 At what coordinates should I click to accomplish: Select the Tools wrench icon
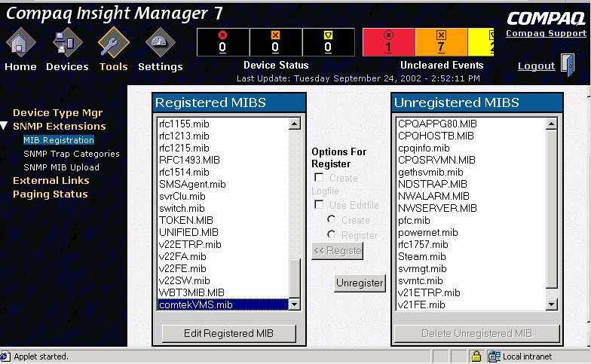[x=114, y=44]
